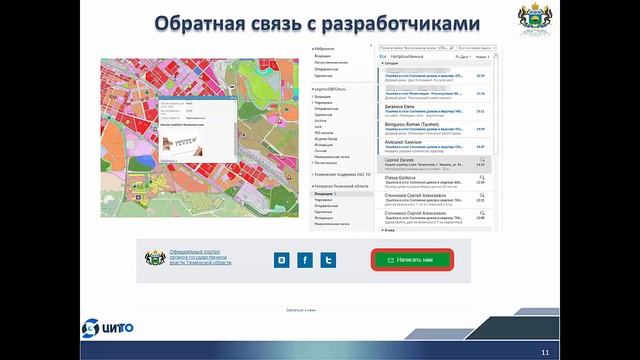640x360 pixels.
Task: Collapse "Геопортал Тюменской области" mailbox
Action: click(x=313, y=187)
